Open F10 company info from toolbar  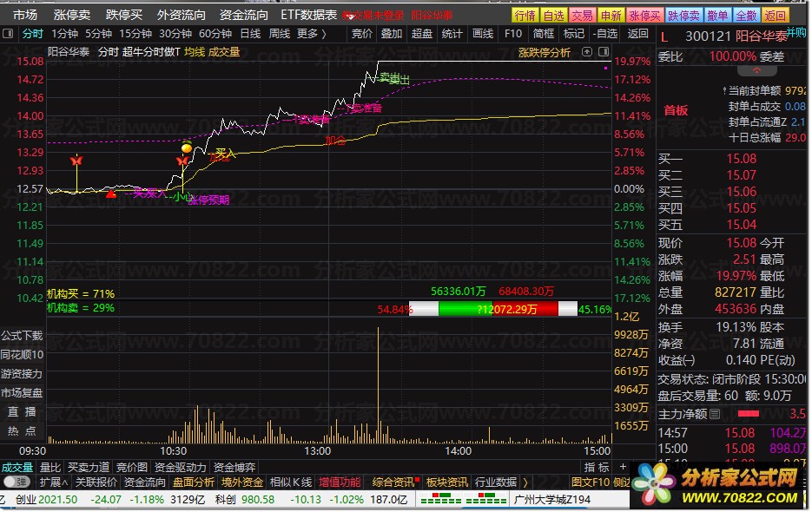[513, 34]
